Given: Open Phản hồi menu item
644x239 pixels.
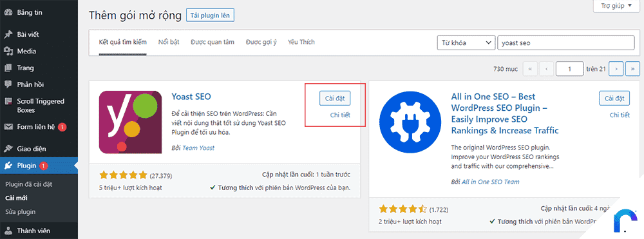Looking at the screenshot, I should coord(30,84).
